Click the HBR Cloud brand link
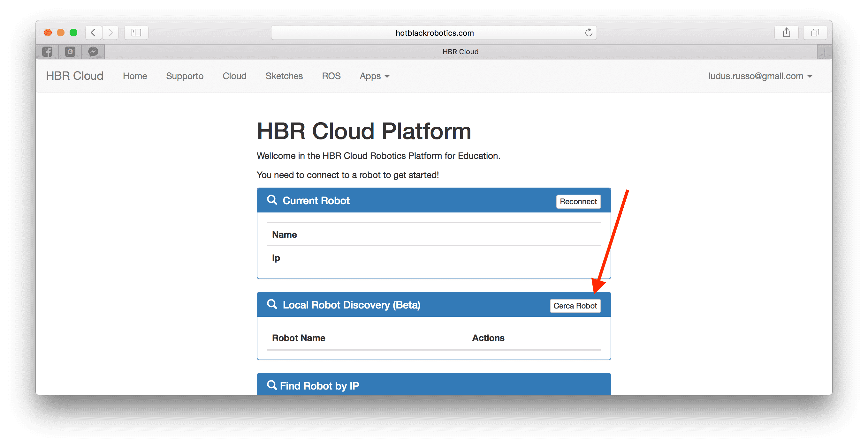Screen dimensions: 868x446 pos(75,76)
